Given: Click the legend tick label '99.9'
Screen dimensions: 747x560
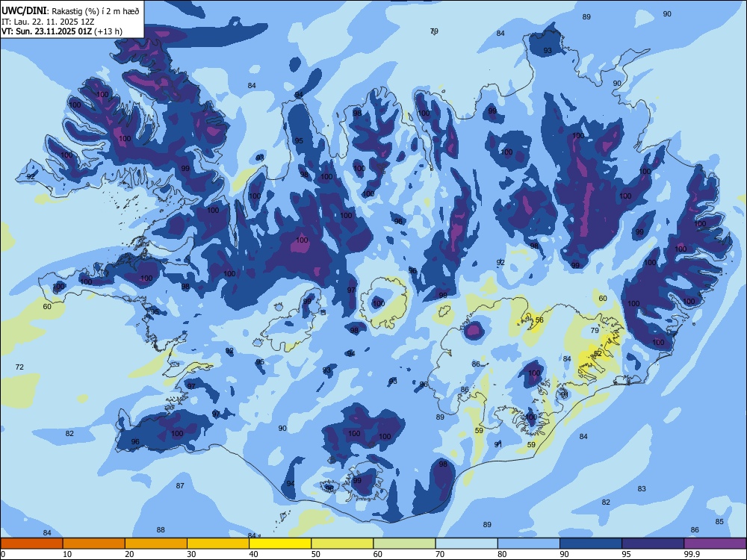Looking at the screenshot, I should click(692, 554).
